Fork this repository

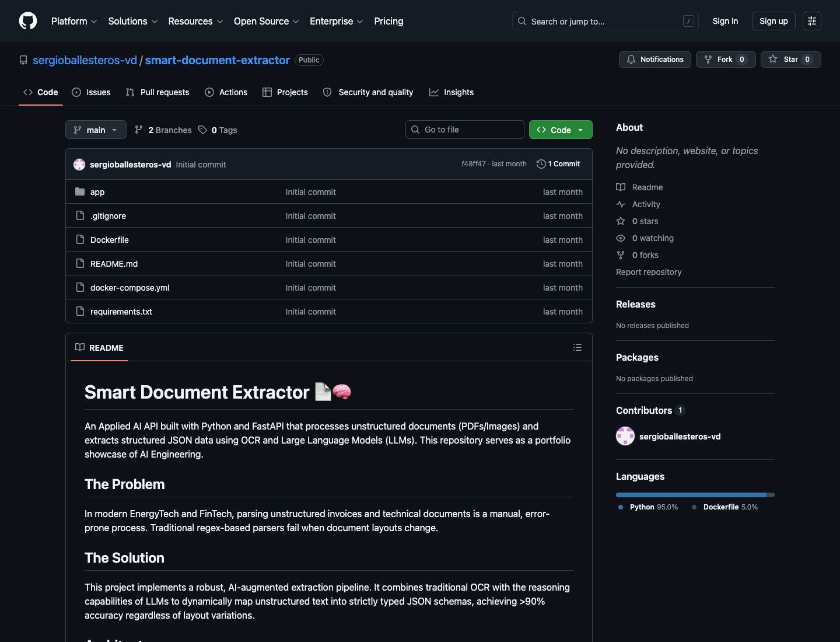click(x=726, y=60)
